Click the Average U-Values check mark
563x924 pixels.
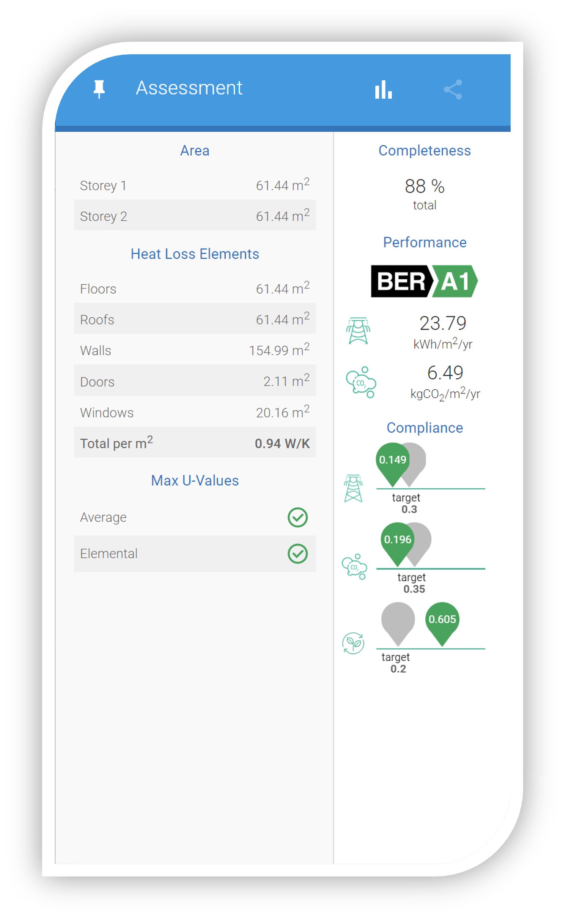(x=297, y=517)
